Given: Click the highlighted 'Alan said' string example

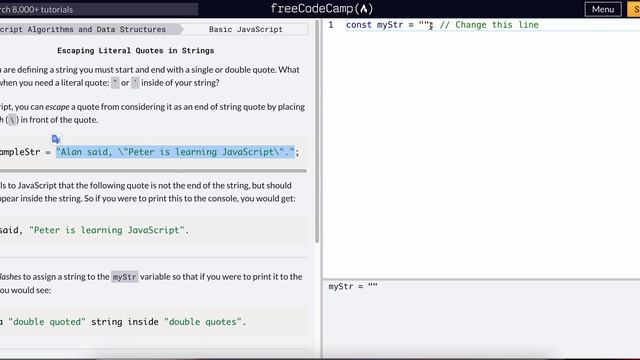Looking at the screenshot, I should (x=175, y=152).
